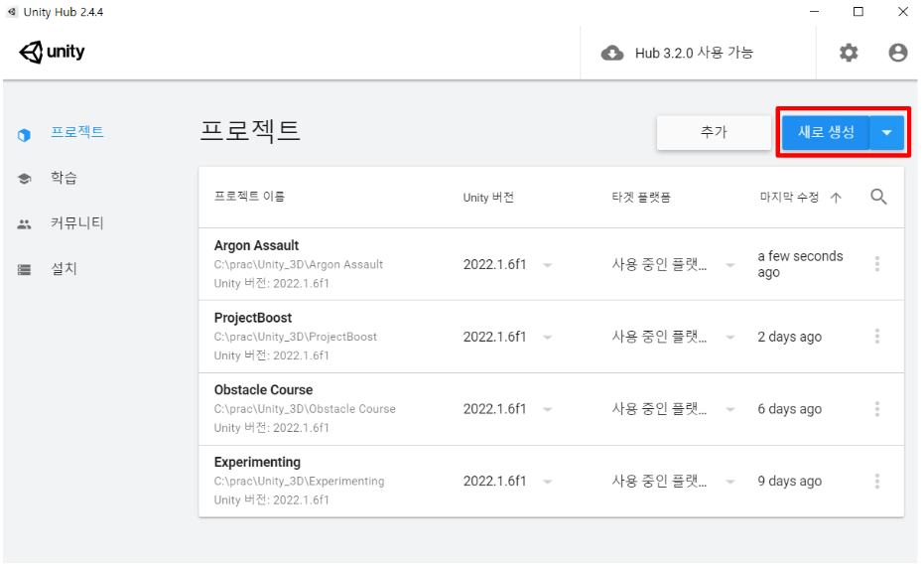Image resolution: width=924 pixels, height=566 pixels.
Task: Open settings via the gear icon
Action: (849, 53)
